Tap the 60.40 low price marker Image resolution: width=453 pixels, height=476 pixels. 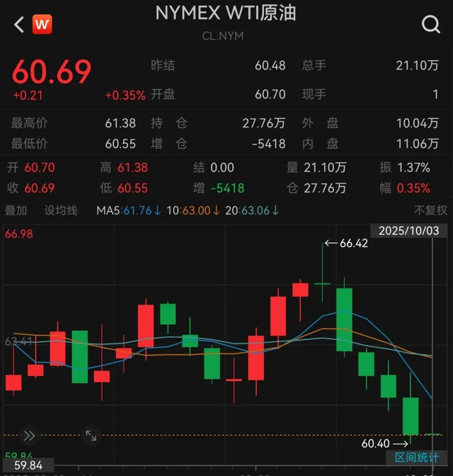(x=385, y=444)
